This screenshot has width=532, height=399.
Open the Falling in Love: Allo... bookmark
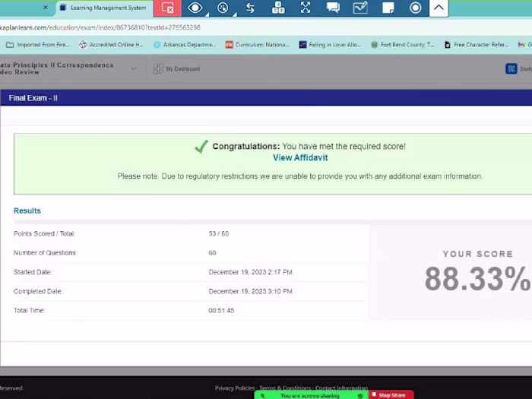(x=330, y=44)
